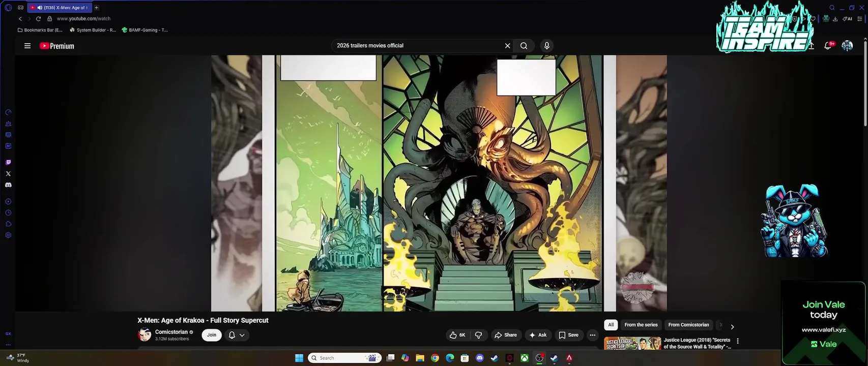868x366 pixels.
Task: Open Opera sidebar settings gear
Action: coord(8,235)
